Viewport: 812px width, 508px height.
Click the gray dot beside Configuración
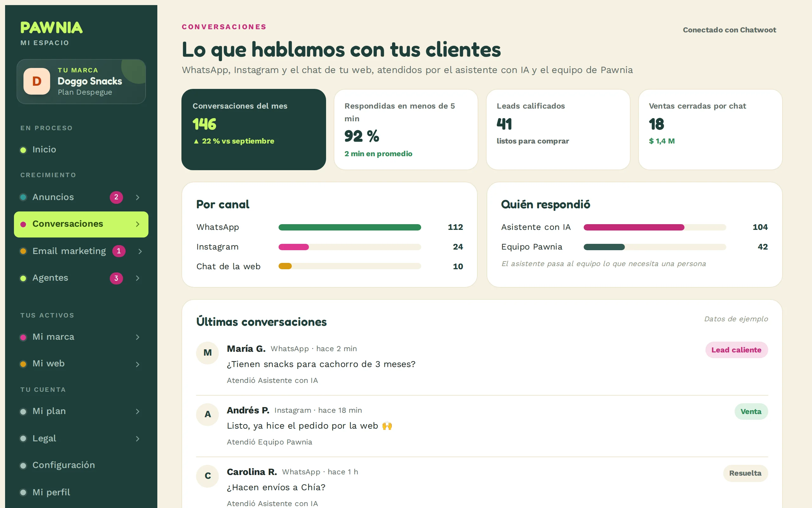coord(23,466)
